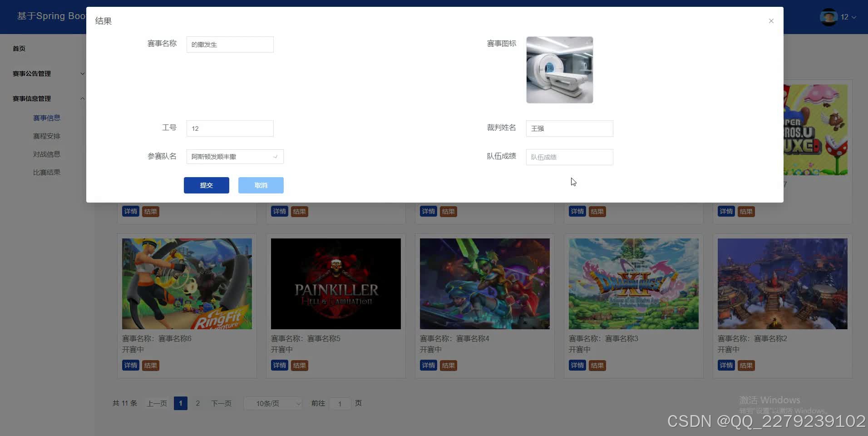Expand the 赛事公告管理 sidebar menu
Image resolution: width=868 pixels, height=436 pixels.
48,74
